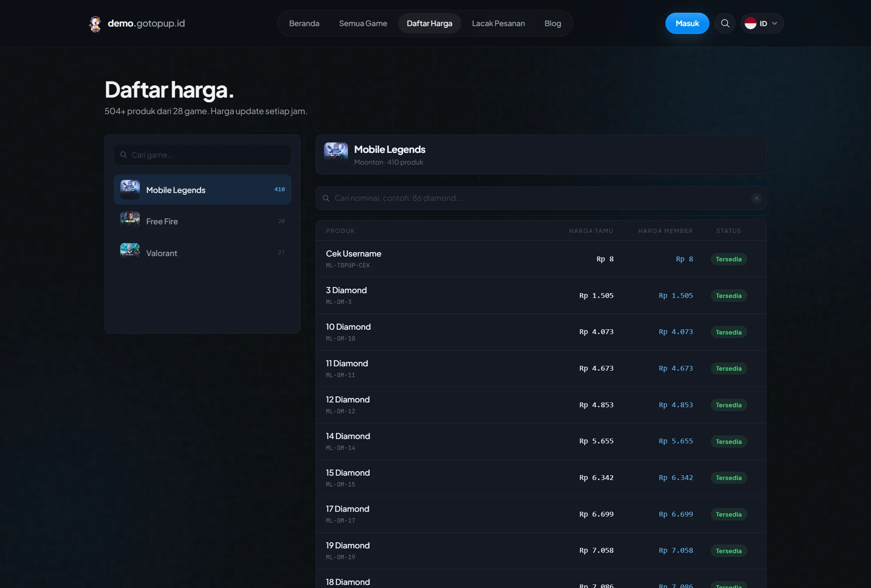Click the HARGA TAMU column header

coord(591,231)
